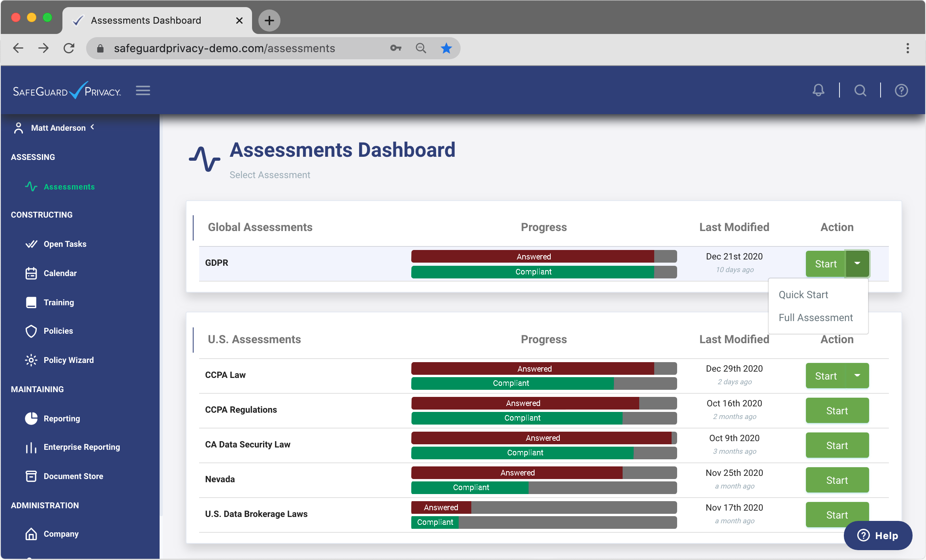Open the header search magnifier icon
This screenshot has width=926, height=560.
click(860, 90)
